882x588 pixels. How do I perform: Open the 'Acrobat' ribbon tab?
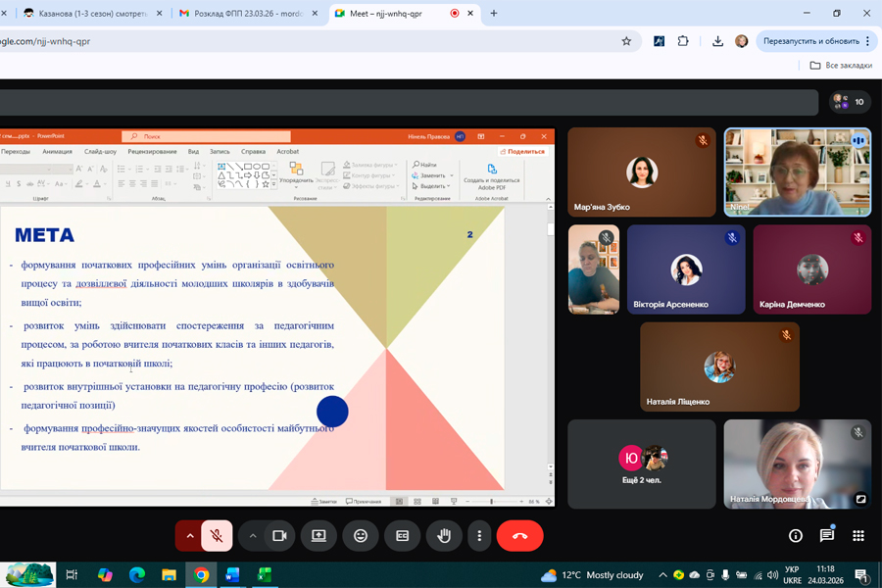[287, 151]
